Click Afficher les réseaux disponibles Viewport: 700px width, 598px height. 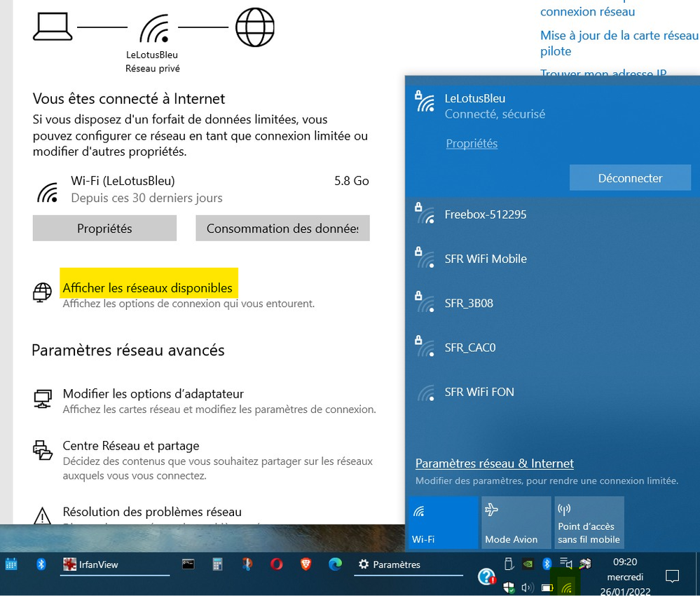coord(147,288)
